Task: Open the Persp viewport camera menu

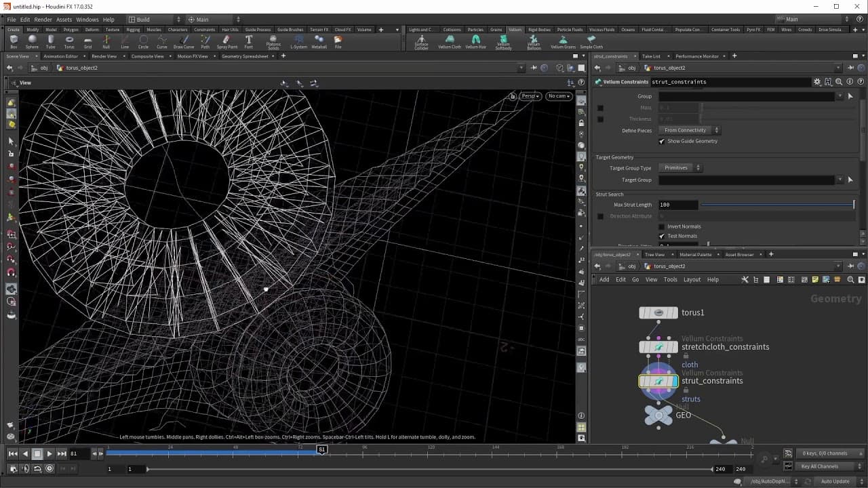Action: [530, 96]
